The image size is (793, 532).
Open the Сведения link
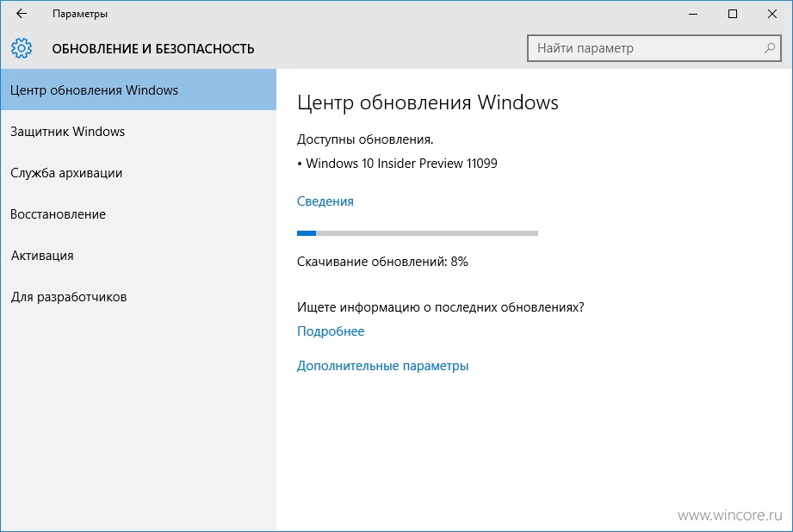pos(325,201)
